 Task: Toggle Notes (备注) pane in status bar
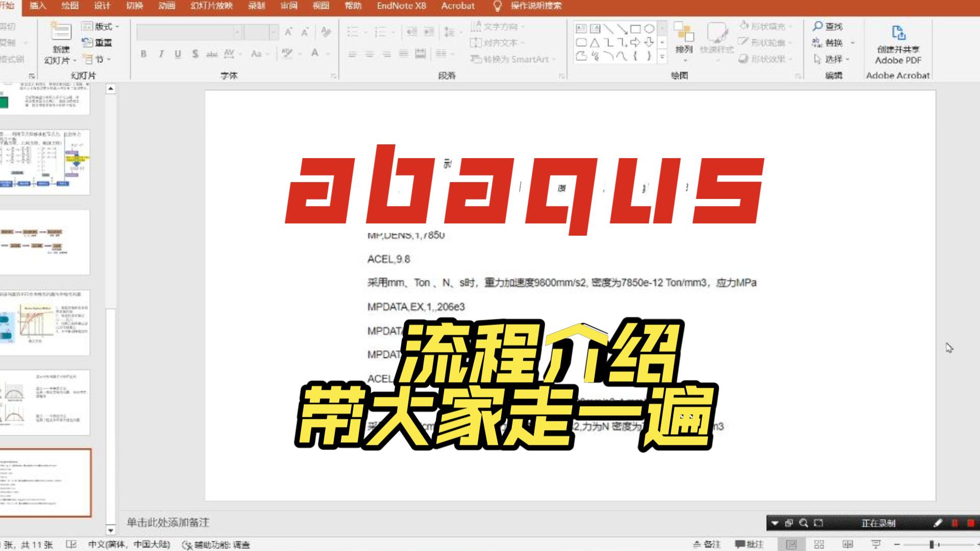pos(707,545)
